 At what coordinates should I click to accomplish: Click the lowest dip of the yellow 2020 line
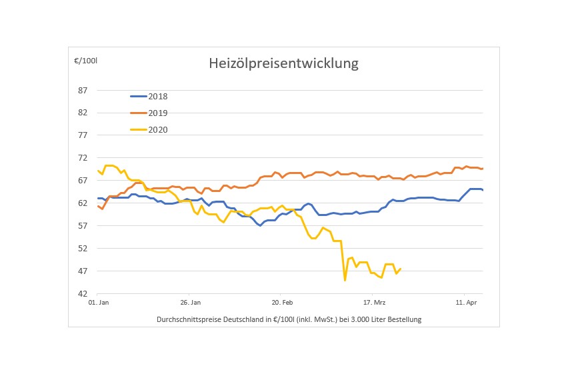[x=345, y=280]
